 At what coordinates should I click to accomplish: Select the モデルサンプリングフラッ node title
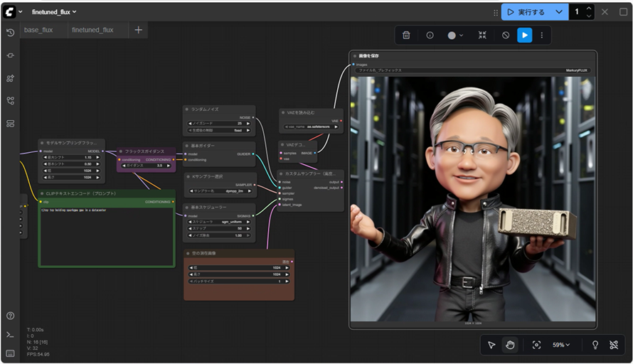point(71,143)
